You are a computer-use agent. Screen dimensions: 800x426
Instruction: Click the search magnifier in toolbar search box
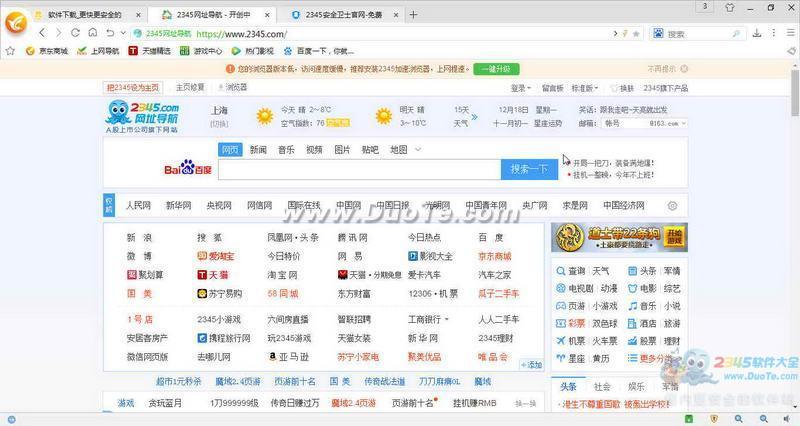[x=736, y=34]
